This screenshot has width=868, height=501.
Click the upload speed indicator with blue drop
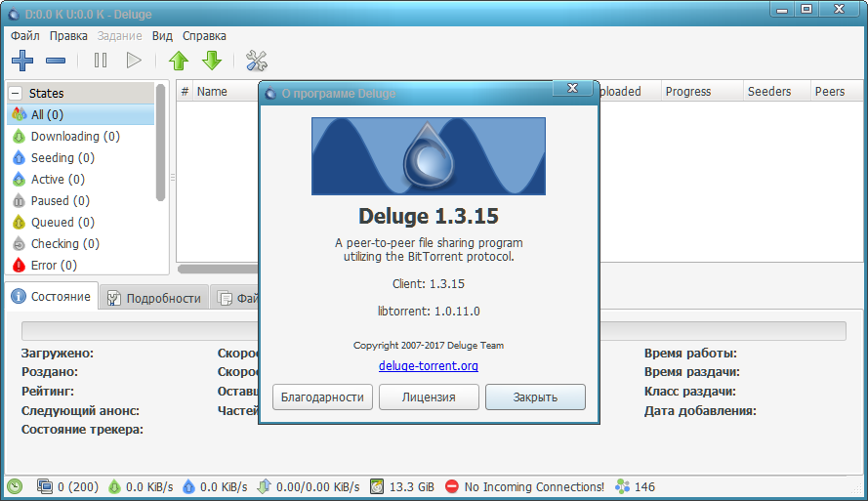click(215, 487)
